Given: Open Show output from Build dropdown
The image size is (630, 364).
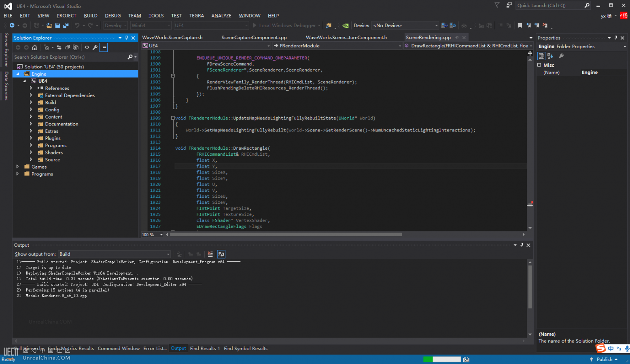Looking at the screenshot, I should click(x=115, y=254).
